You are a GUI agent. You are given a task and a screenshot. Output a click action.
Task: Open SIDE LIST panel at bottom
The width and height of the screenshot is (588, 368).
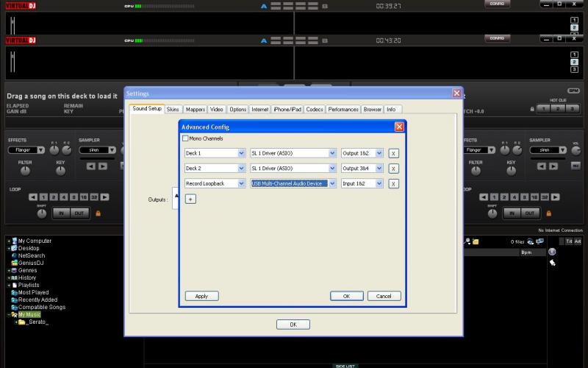click(345, 366)
